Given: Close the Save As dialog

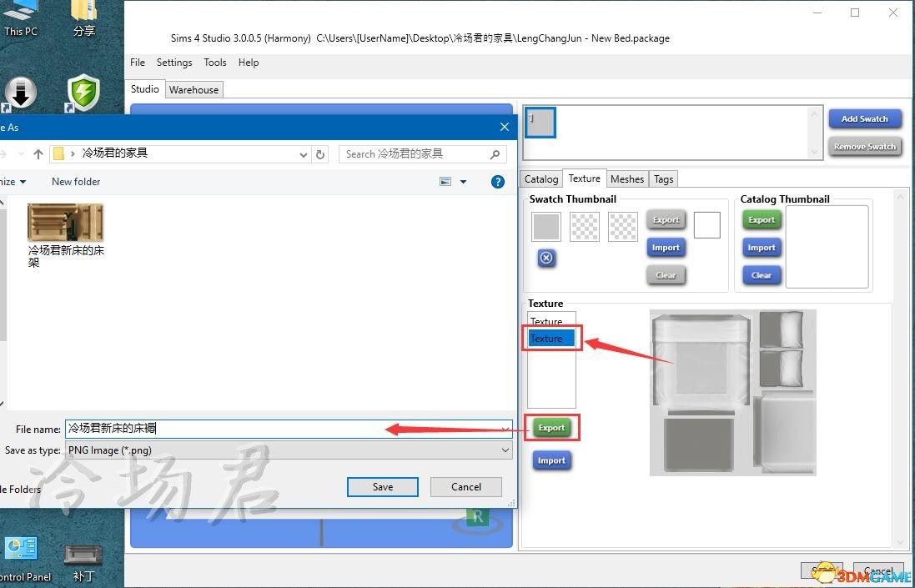Looking at the screenshot, I should pos(505,127).
